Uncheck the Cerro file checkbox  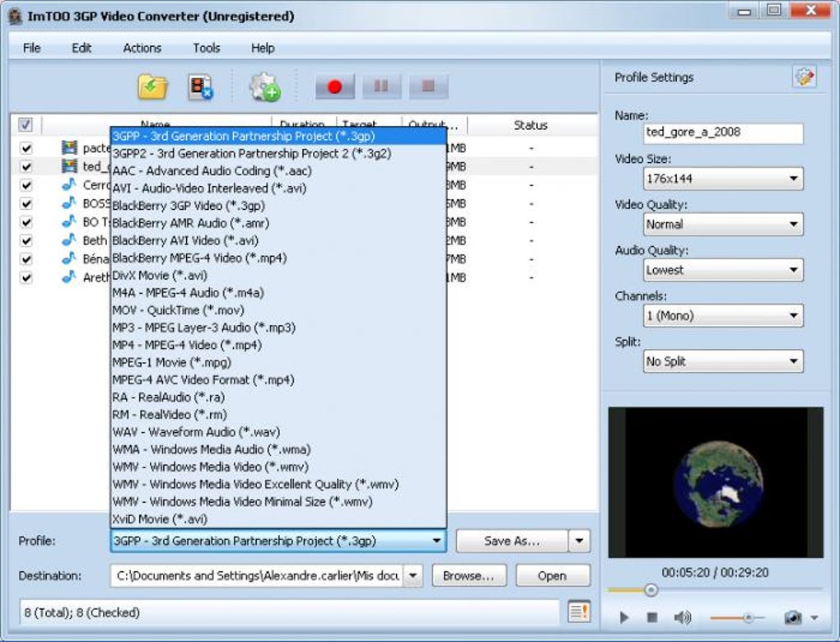tap(26, 185)
